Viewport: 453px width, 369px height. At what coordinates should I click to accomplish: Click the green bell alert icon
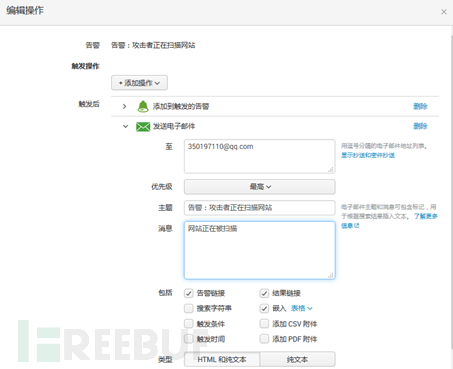click(x=143, y=106)
